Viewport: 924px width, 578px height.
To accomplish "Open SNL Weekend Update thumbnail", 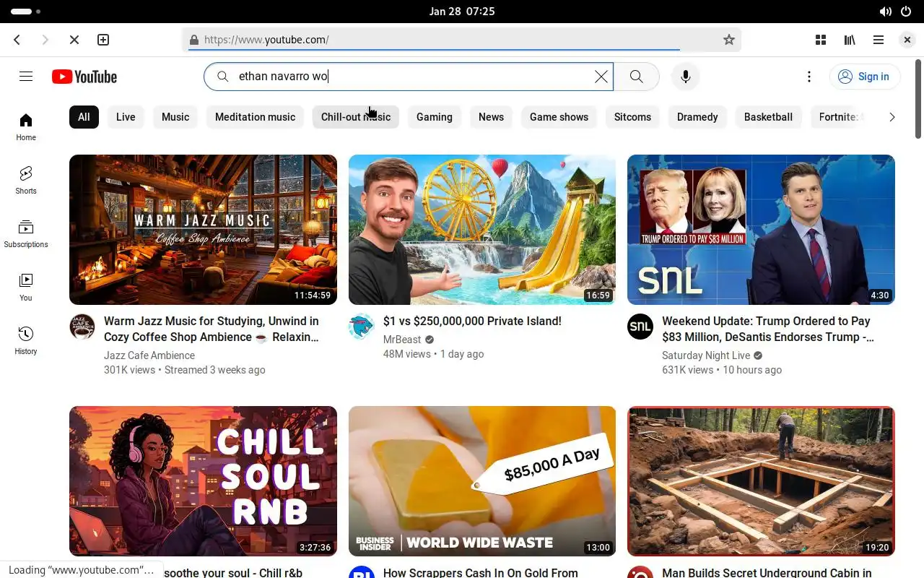I will pyautogui.click(x=761, y=230).
